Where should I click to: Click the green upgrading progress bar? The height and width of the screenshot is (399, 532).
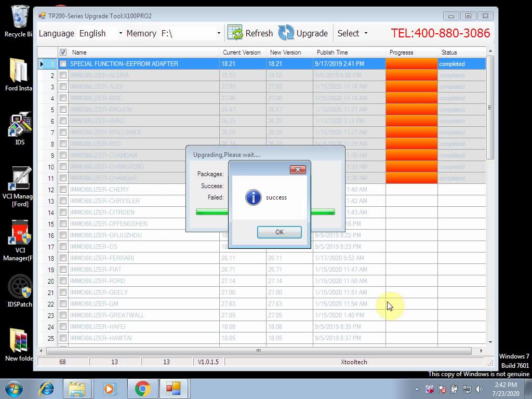(x=265, y=212)
